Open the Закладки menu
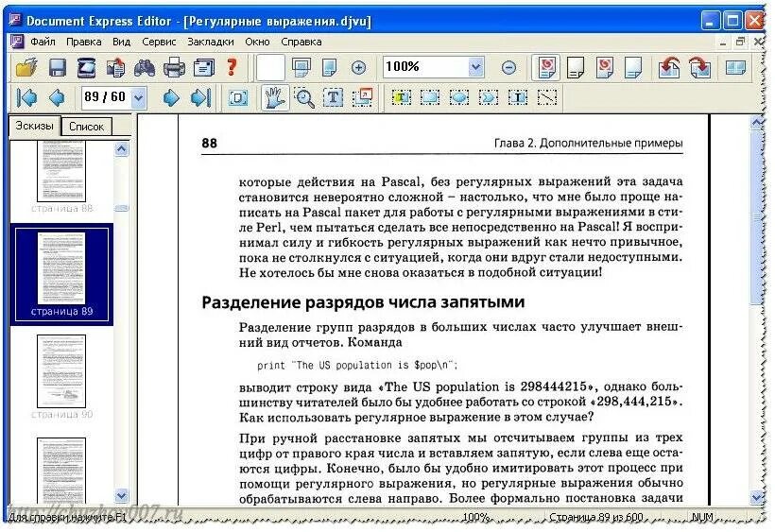This screenshot has width=775, height=532. [211, 42]
